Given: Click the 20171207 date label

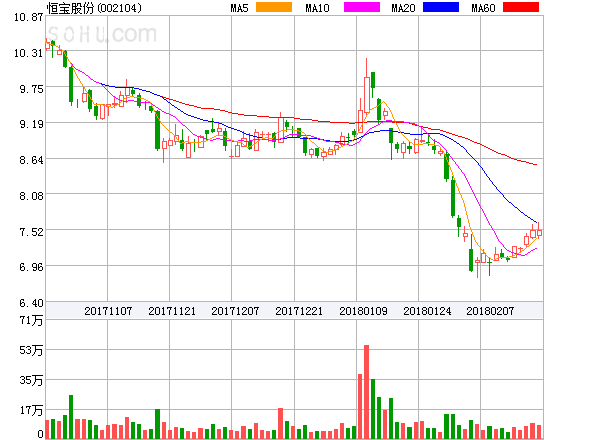Looking at the screenshot, I should point(235,311).
